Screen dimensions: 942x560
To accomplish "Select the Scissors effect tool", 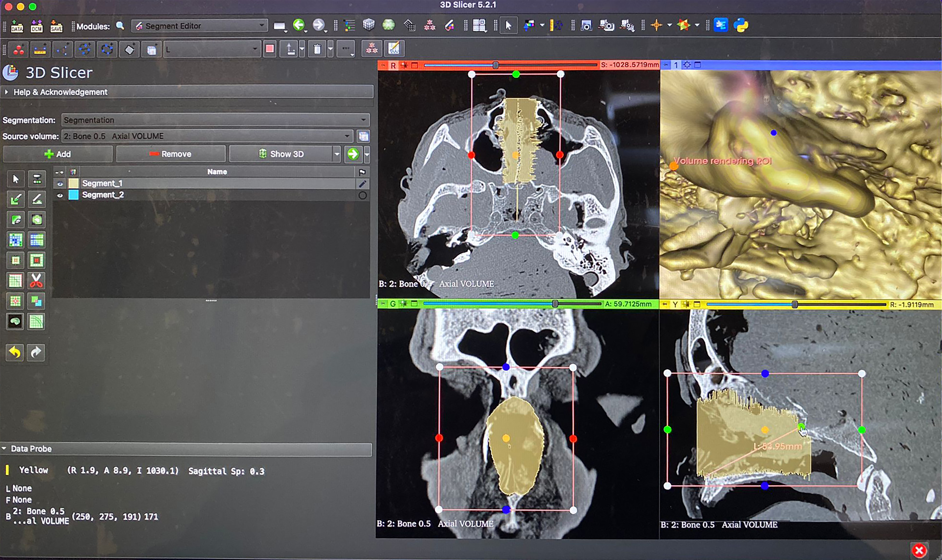I will pos(37,281).
